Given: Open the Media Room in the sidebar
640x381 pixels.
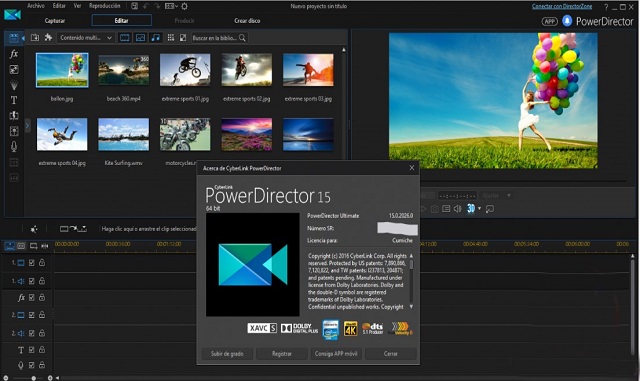Looking at the screenshot, I should point(14,38).
